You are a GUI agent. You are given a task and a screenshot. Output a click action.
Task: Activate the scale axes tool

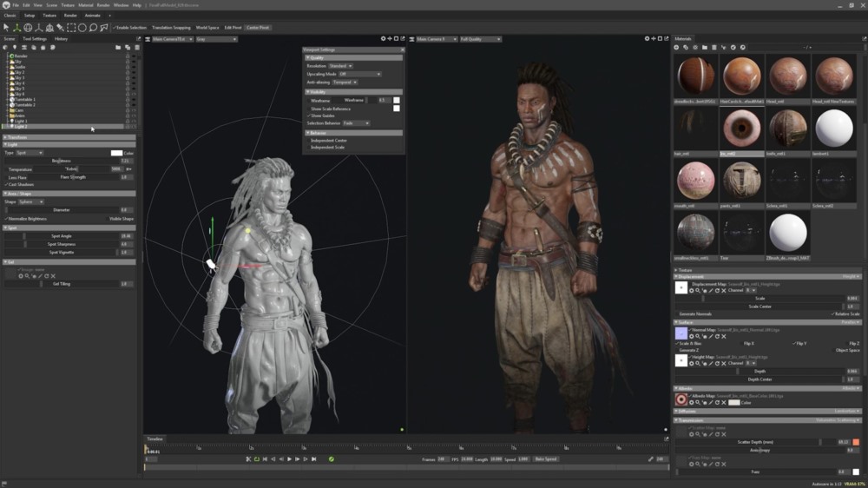point(39,27)
